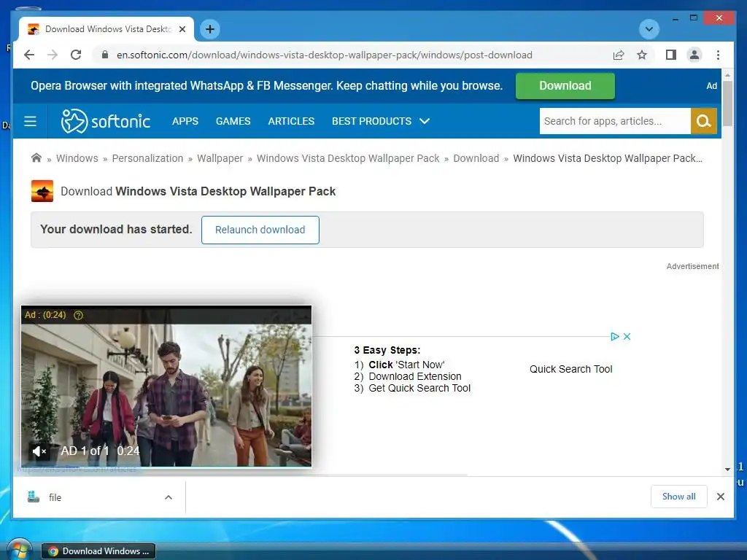Screen dimensions: 747x560
Task: Click the Your download has started text
Action: click(116, 229)
